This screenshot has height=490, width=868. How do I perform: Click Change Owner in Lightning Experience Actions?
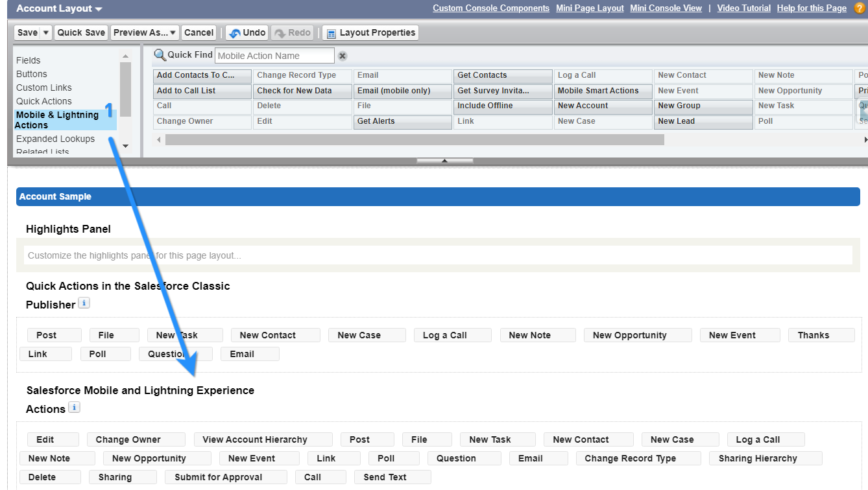pyautogui.click(x=136, y=439)
